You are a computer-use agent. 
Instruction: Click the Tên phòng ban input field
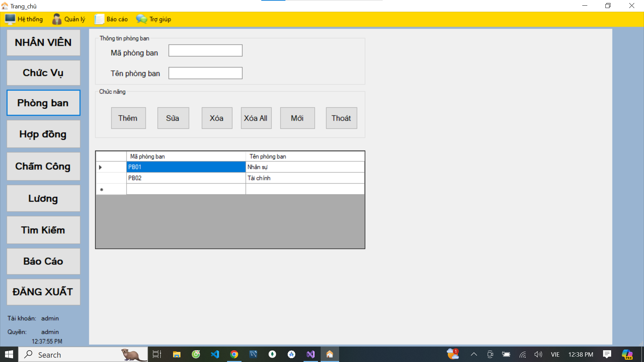pos(205,72)
